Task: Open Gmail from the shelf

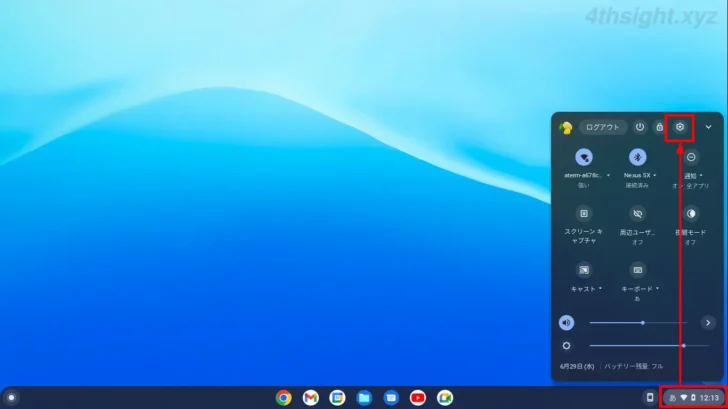Action: (x=311, y=398)
